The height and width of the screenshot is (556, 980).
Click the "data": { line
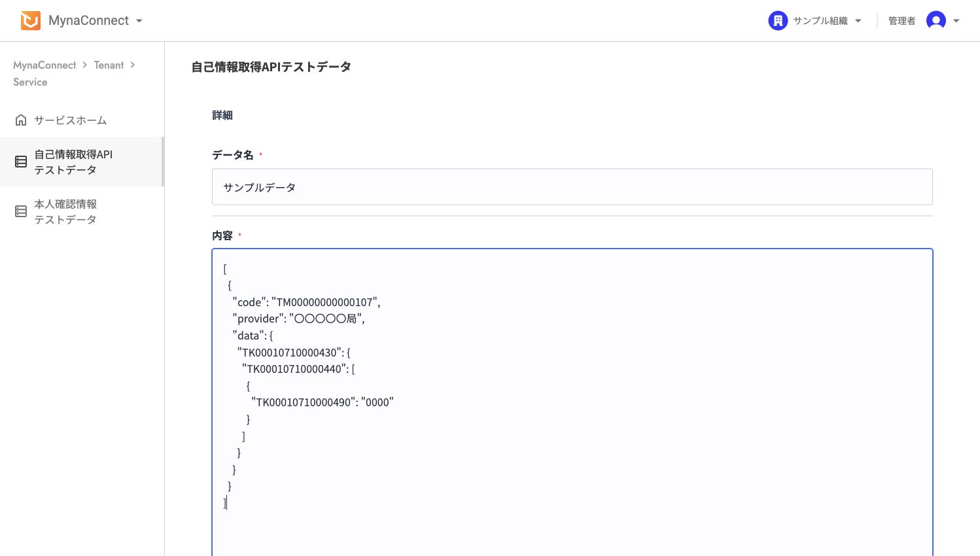point(253,336)
